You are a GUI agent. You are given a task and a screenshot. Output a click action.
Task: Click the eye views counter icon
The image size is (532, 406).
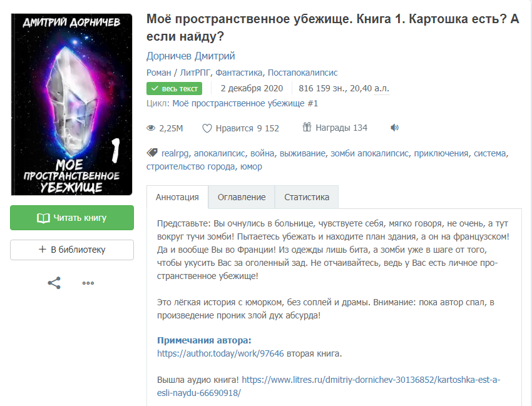[x=151, y=128]
